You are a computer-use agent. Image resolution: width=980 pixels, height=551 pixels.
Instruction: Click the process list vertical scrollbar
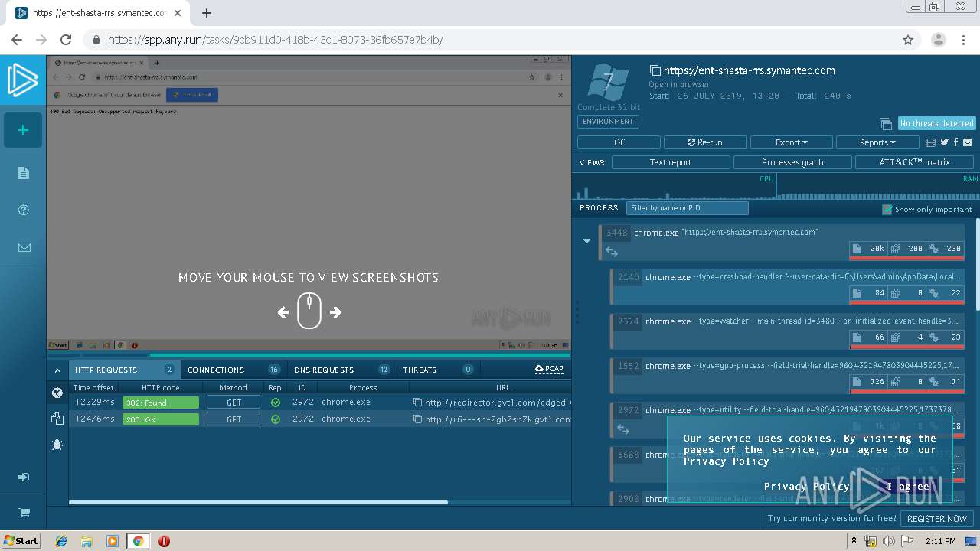coord(977,264)
